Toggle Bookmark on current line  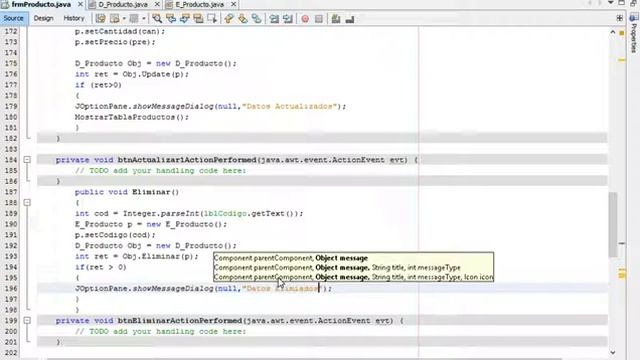click(256, 19)
